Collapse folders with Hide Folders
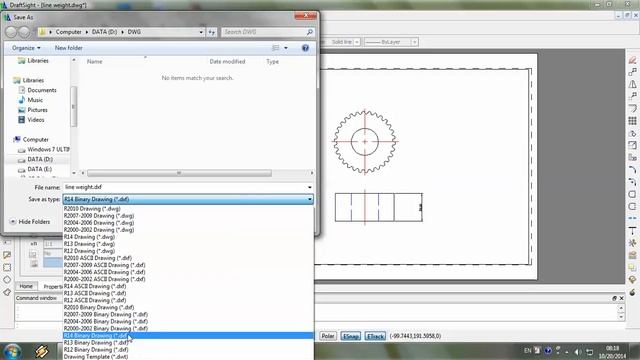Screen dimensions: 640x360 click(30, 222)
